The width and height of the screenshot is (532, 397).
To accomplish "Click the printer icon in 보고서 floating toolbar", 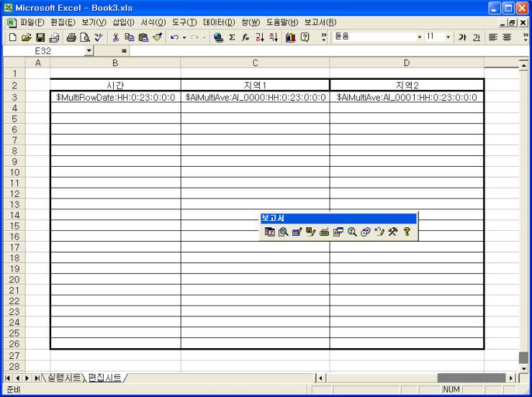I will point(325,232).
